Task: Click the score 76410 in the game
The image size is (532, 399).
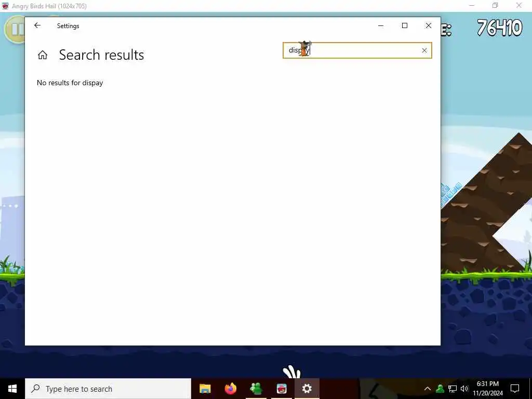Action: tap(499, 28)
